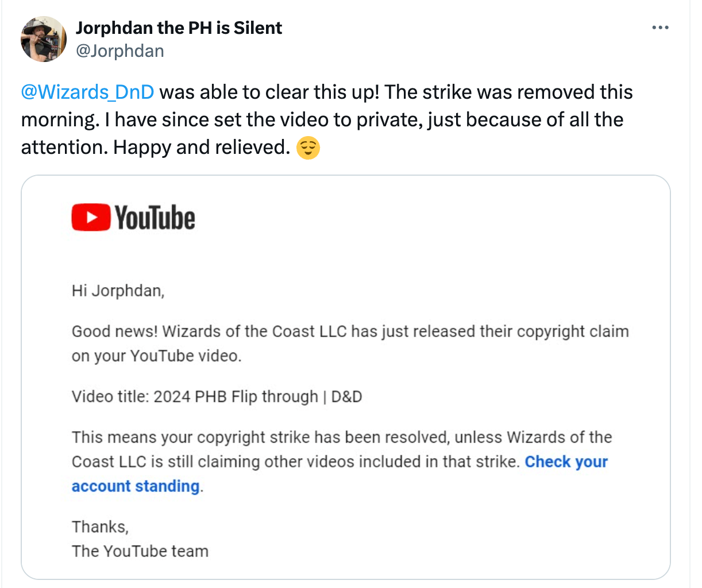Click Jorphdan's profile avatar photo
Image resolution: width=702 pixels, height=588 pixels.
click(x=44, y=39)
